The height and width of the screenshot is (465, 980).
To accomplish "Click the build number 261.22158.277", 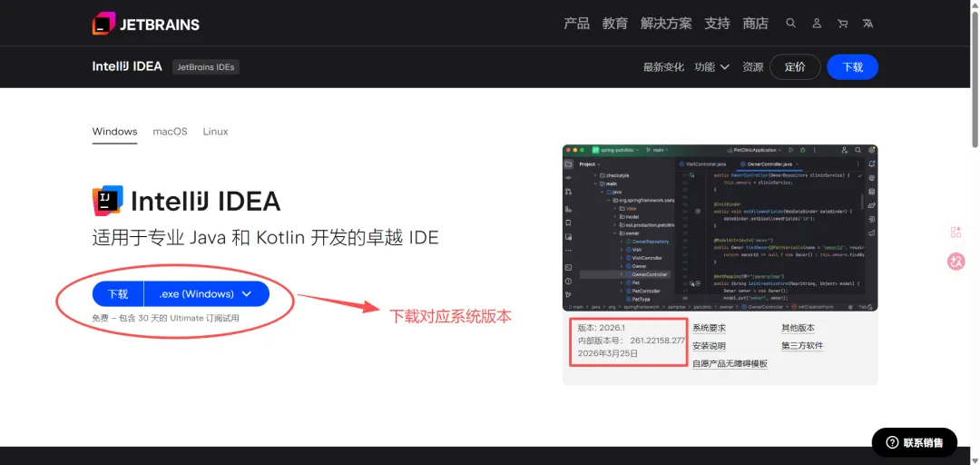I will coord(658,341).
